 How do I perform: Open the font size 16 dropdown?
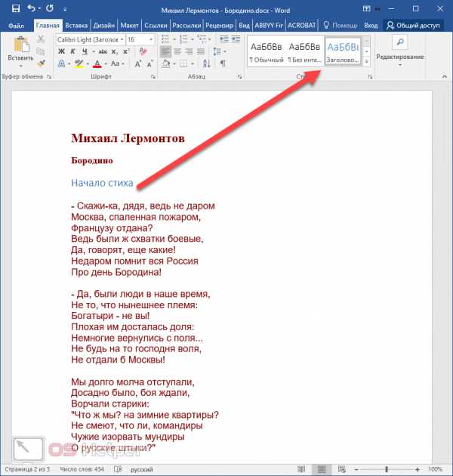click(151, 40)
